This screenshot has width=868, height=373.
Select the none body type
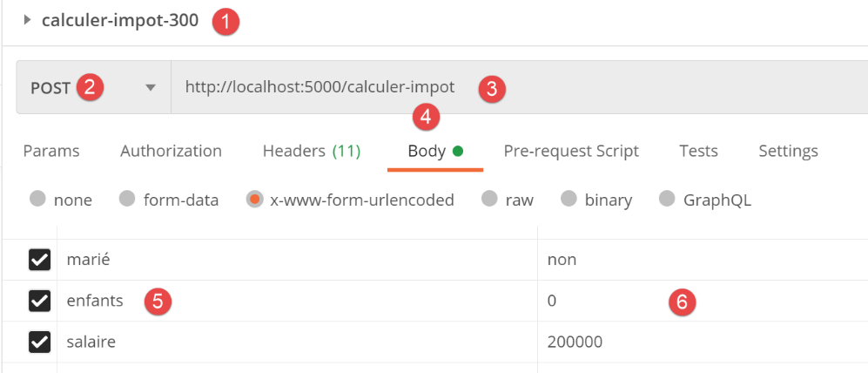pyautogui.click(x=37, y=200)
